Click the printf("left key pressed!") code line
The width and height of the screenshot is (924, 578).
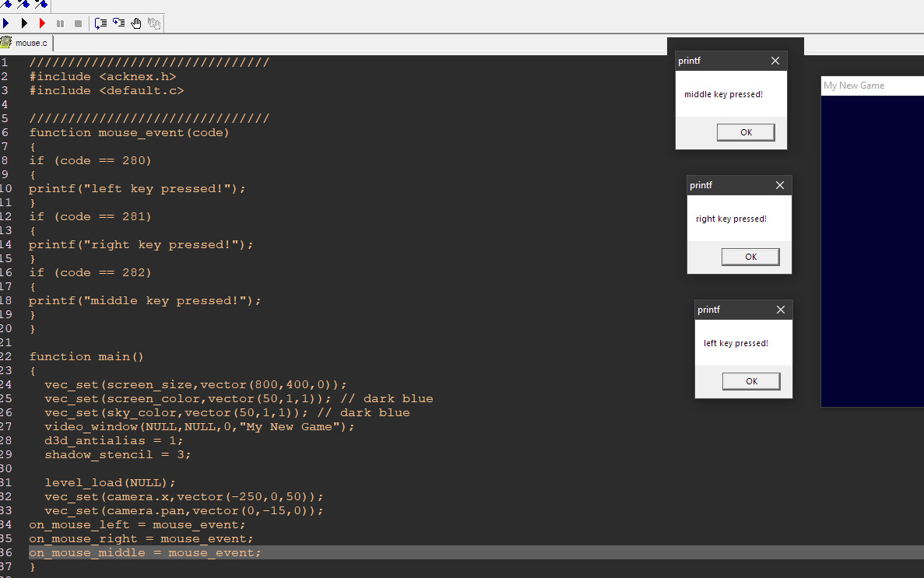coord(137,188)
